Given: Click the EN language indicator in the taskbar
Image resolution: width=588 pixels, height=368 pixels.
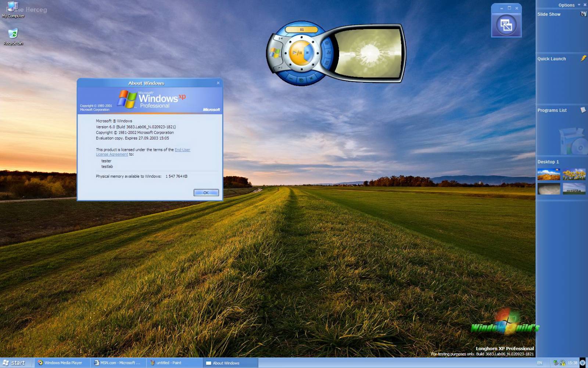Looking at the screenshot, I should point(539,363).
